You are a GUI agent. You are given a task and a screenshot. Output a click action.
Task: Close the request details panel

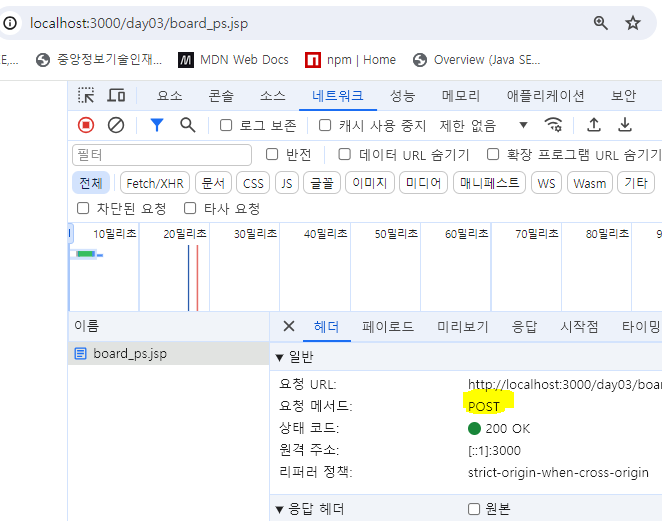click(x=289, y=326)
